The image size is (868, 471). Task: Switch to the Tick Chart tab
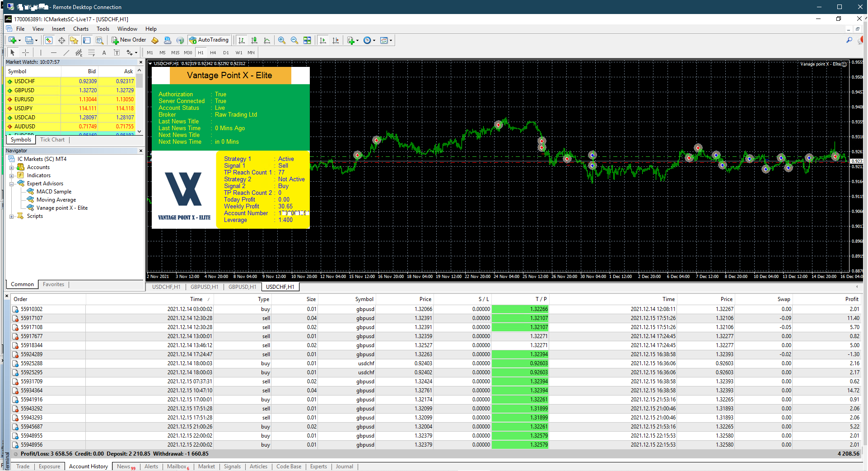[52, 140]
